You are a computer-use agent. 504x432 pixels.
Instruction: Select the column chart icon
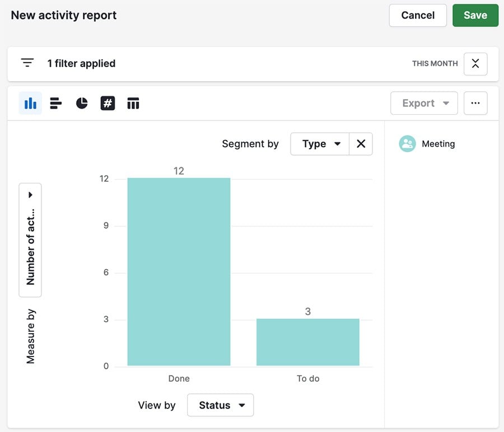tap(30, 103)
